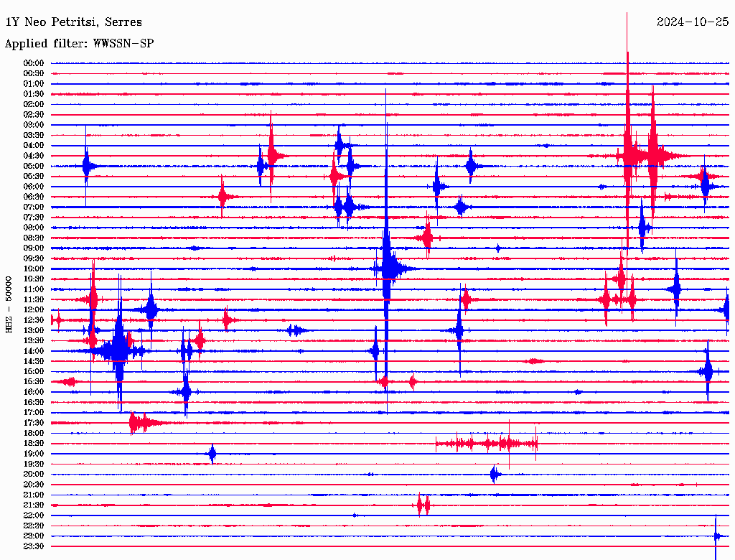Click the vertical axis label "HHZ - 50000"
Viewport: 735px width, 560px height.
point(9,304)
